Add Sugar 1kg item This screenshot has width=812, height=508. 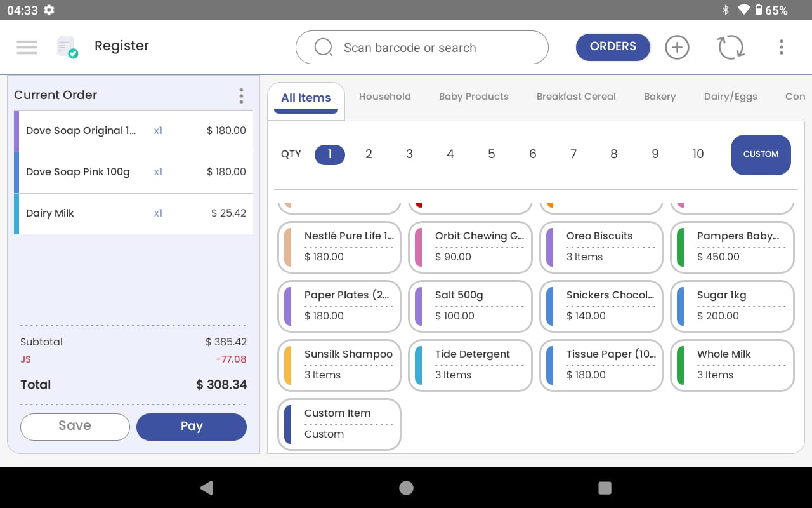(x=732, y=306)
